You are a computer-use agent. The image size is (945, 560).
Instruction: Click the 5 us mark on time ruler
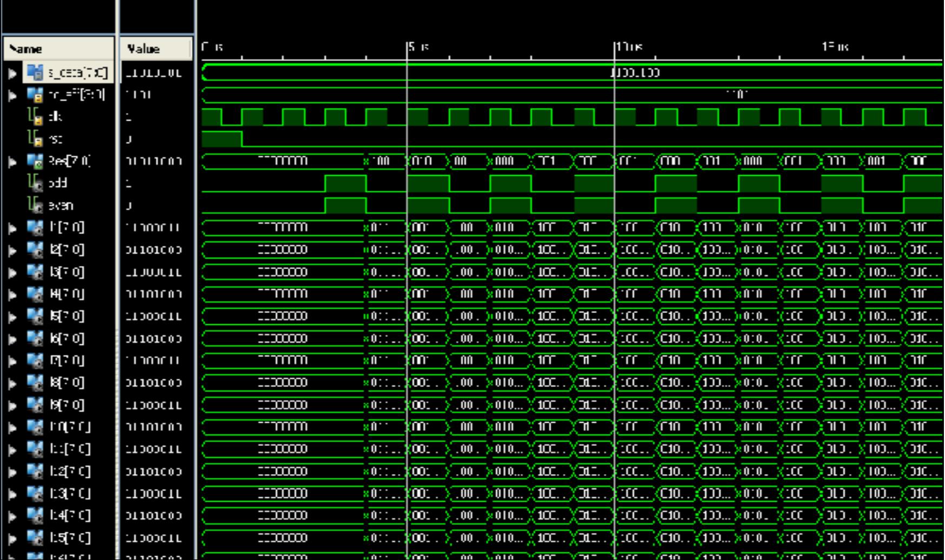click(x=419, y=48)
